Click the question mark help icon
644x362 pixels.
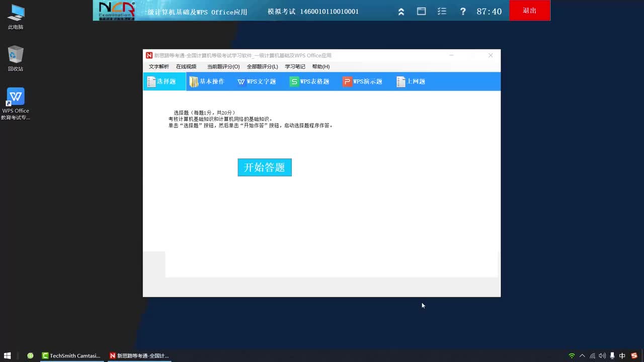(463, 12)
